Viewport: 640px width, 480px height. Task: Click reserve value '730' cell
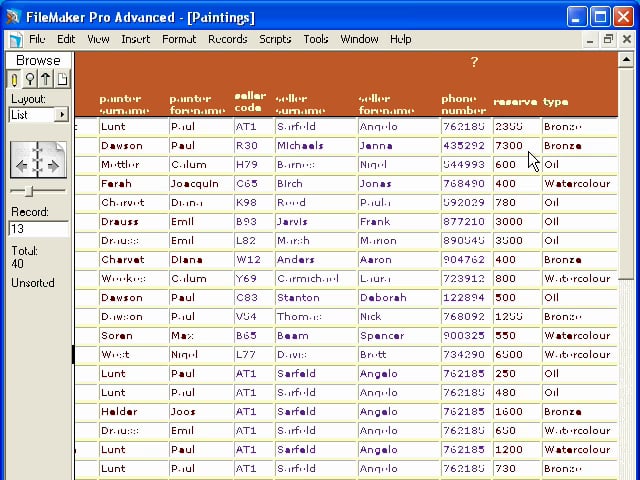[x=517, y=468]
